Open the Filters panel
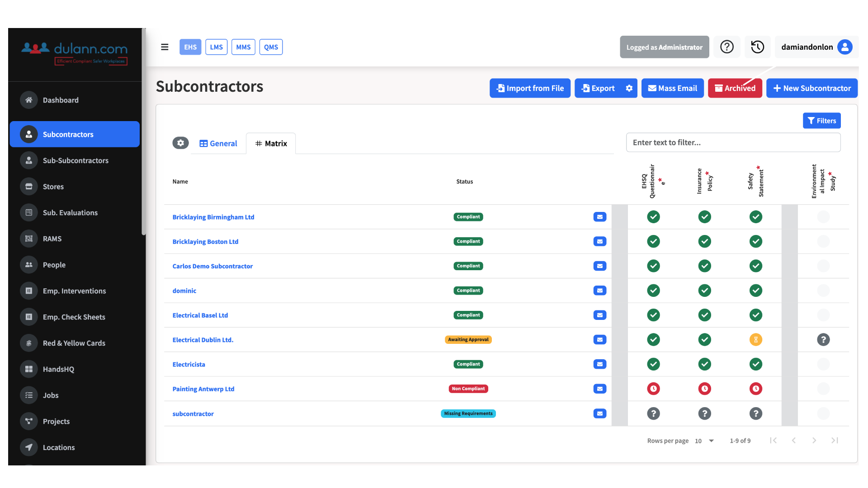 [x=821, y=121]
